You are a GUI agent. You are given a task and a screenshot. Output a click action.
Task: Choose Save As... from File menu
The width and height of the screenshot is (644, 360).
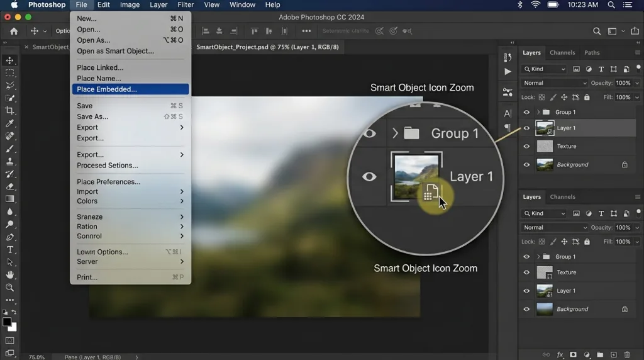tap(131, 116)
